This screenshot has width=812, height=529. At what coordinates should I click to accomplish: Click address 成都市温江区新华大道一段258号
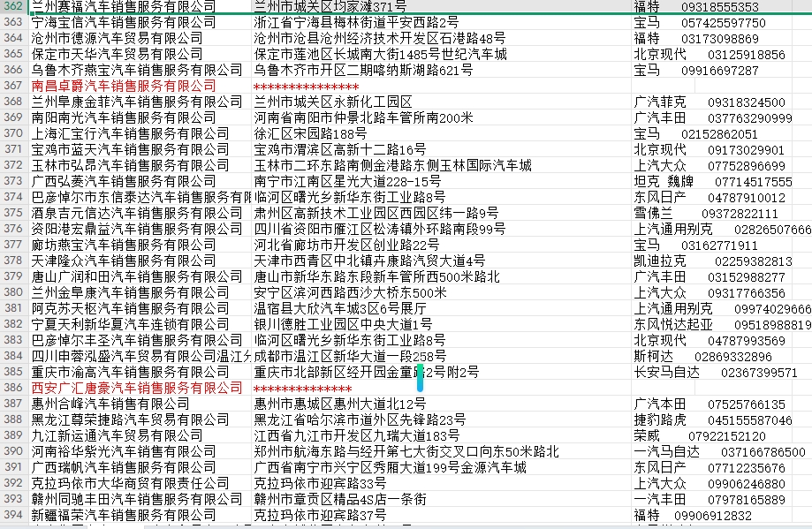point(350,356)
